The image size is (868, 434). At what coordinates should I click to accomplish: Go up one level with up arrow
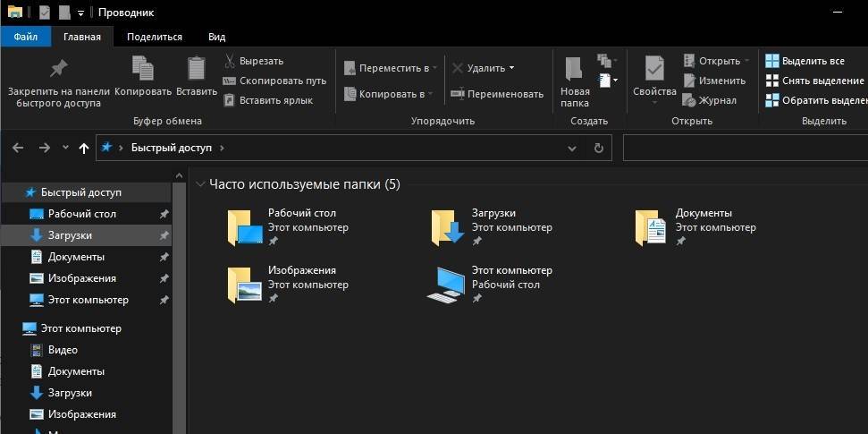click(84, 148)
